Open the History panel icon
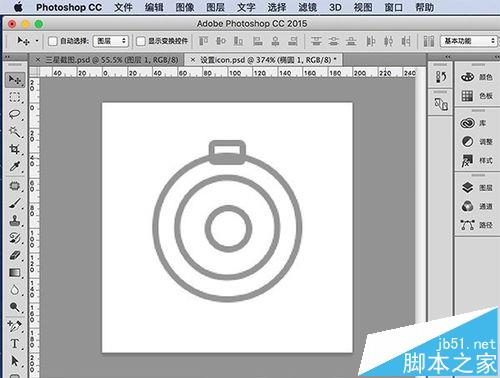500x378 pixels. [441, 77]
